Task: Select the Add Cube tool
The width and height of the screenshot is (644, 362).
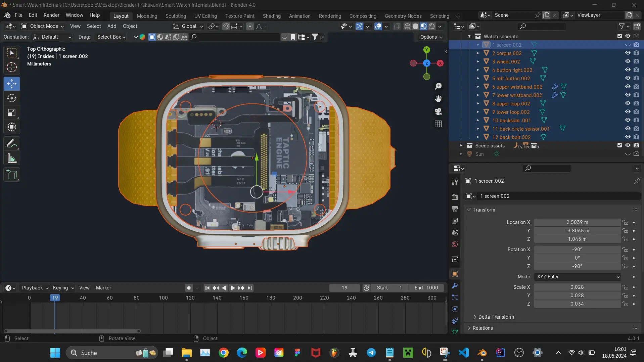Action: (12, 175)
